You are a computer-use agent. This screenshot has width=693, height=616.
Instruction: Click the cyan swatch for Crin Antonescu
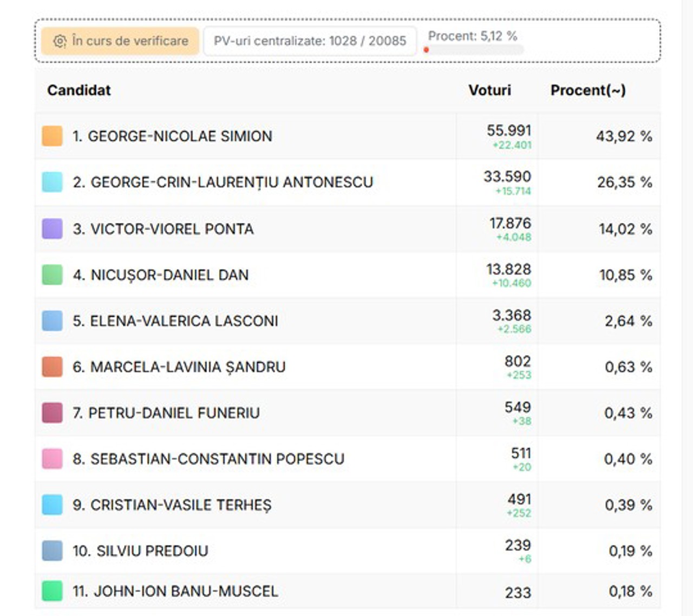[x=52, y=182]
